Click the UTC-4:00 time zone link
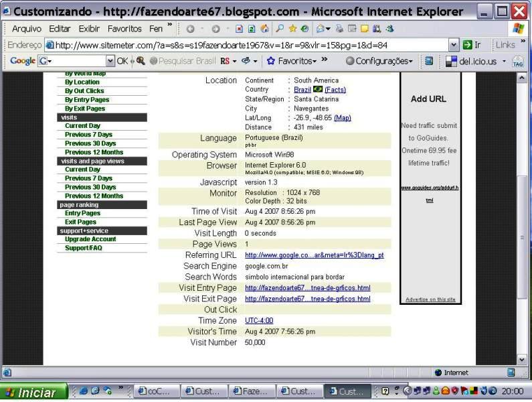 tap(259, 320)
